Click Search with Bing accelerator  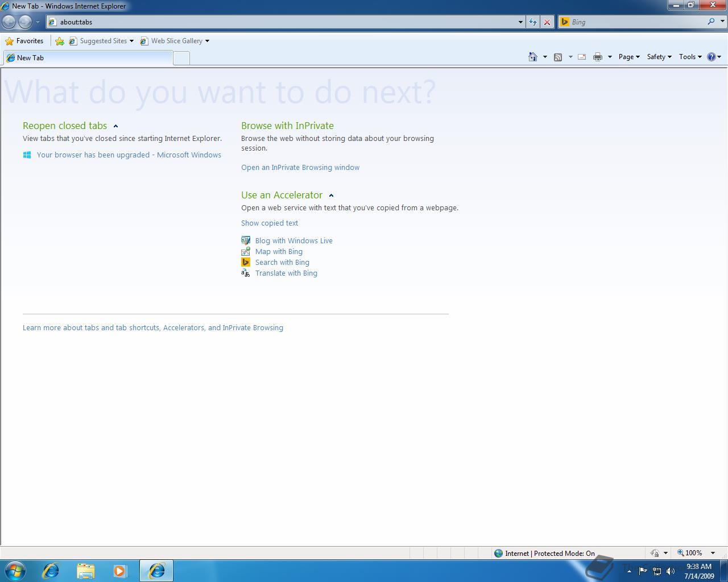click(x=282, y=262)
